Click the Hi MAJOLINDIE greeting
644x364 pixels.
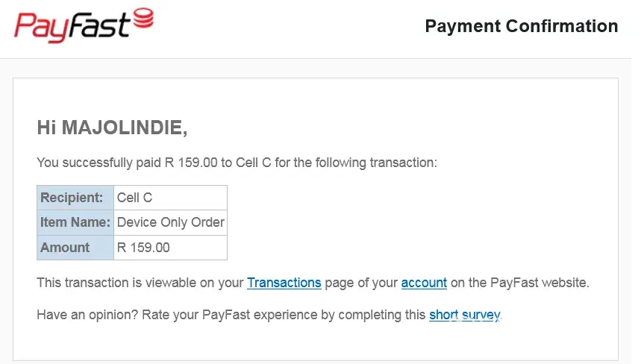[112, 128]
